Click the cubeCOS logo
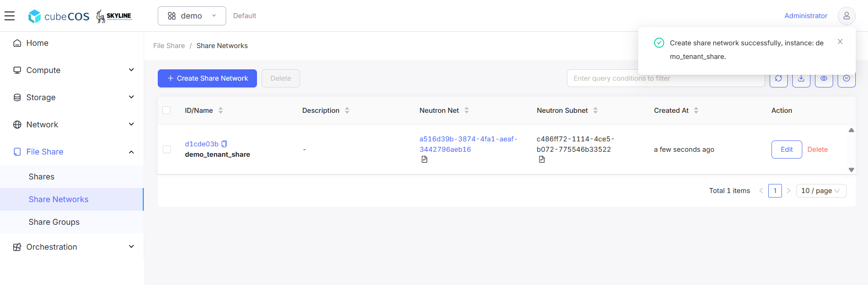The image size is (868, 285). coord(59,16)
